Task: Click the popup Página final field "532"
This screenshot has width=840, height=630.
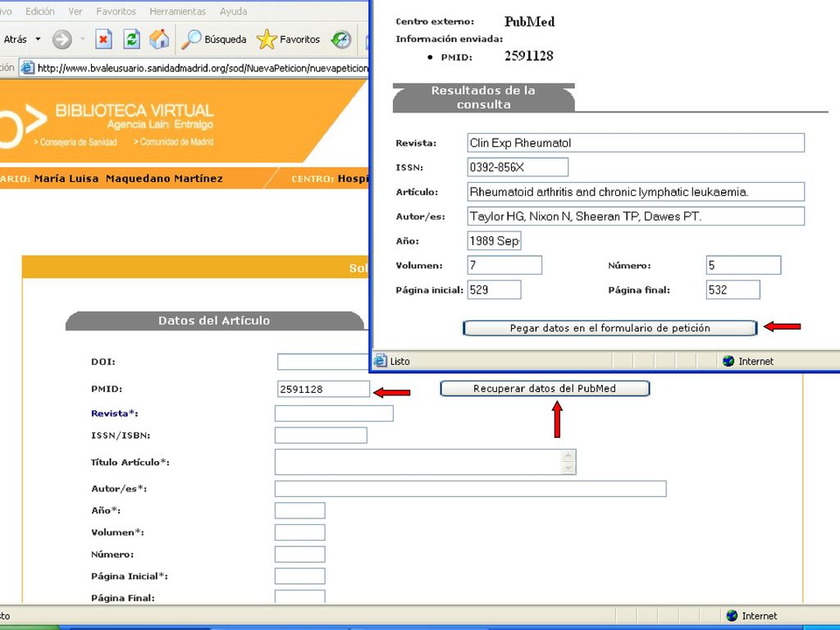Action: 733,290
